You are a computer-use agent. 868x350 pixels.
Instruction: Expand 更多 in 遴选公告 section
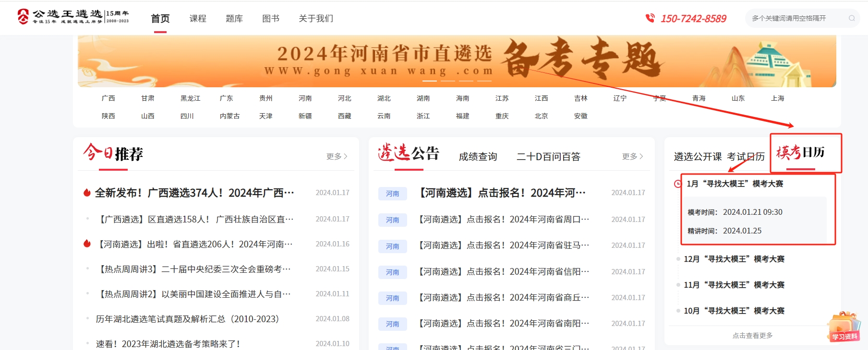[632, 156]
